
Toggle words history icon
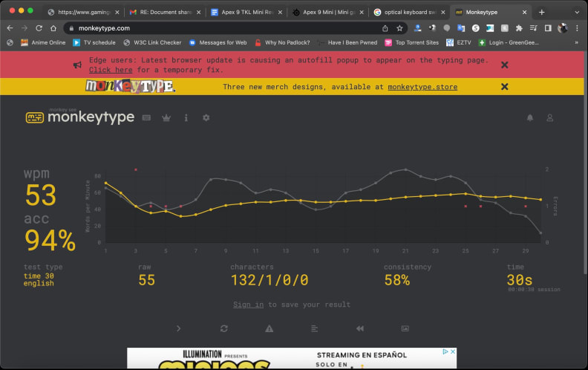[314, 328]
